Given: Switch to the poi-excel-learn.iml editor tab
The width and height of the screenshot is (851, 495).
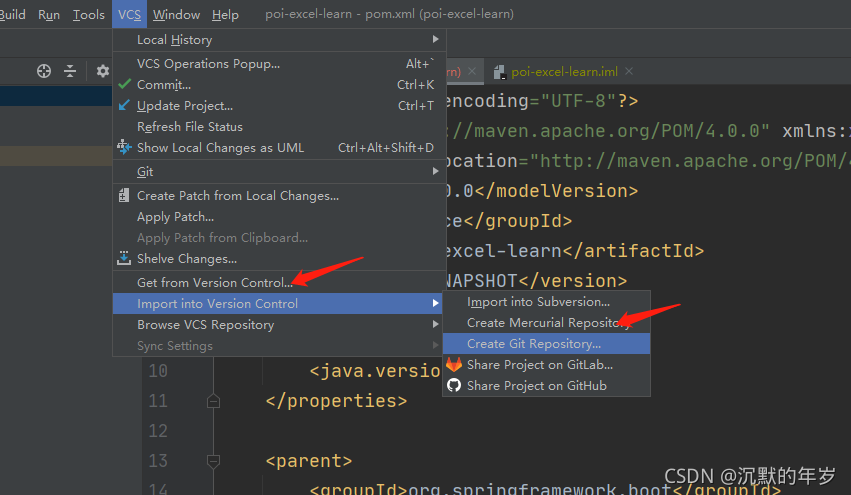Looking at the screenshot, I should point(564,72).
